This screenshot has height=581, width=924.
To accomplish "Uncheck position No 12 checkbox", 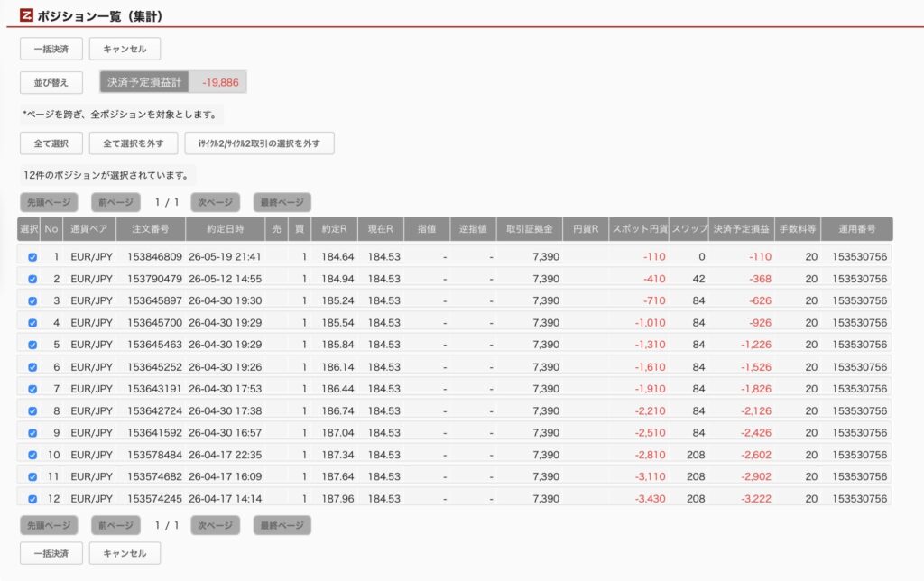I will pos(32,499).
